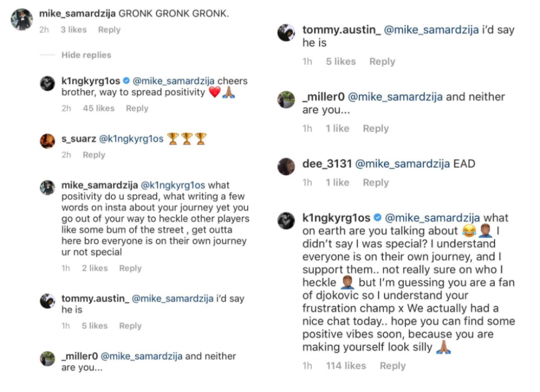View the 45 likes list
Screen dimensions: 540x392
99,108
